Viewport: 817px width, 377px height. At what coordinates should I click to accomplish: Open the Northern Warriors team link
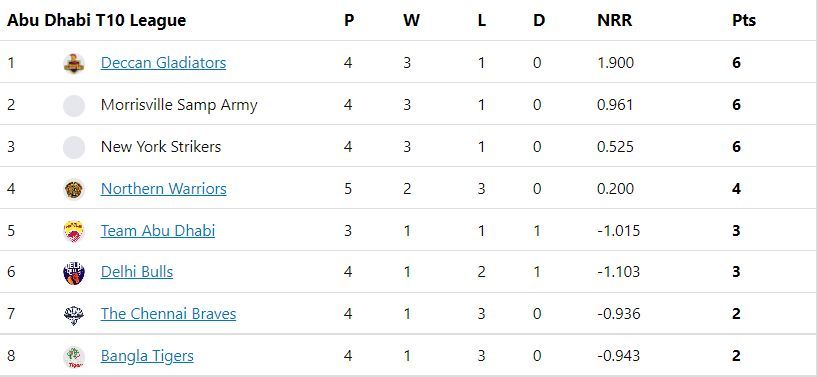pyautogui.click(x=164, y=188)
